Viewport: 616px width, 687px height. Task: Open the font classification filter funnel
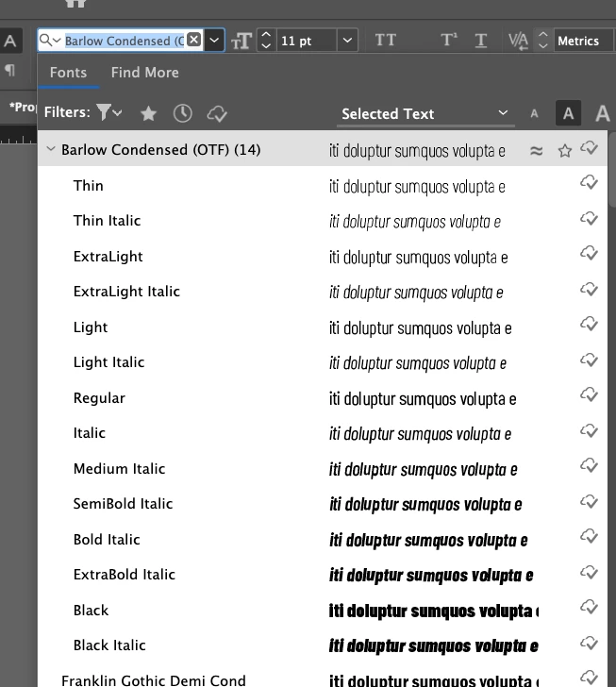108,112
